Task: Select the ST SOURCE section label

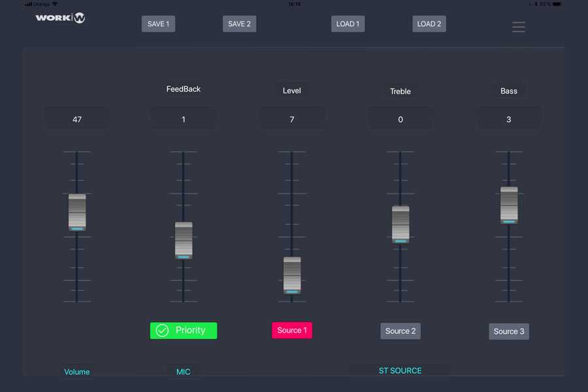Action: click(400, 370)
